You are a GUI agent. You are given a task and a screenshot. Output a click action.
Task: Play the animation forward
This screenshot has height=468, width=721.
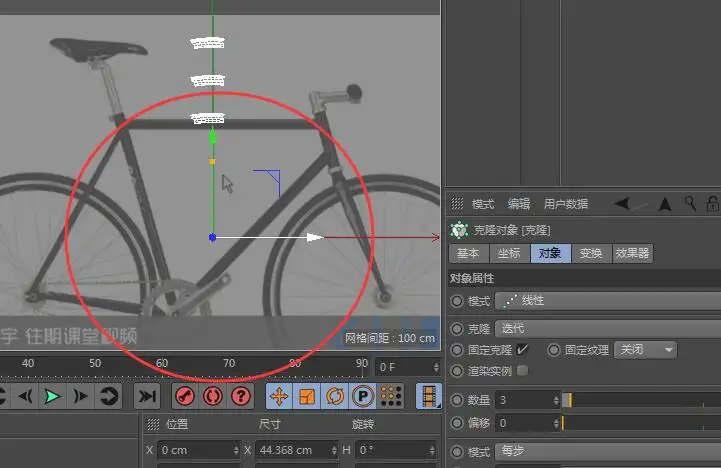pyautogui.click(x=52, y=396)
